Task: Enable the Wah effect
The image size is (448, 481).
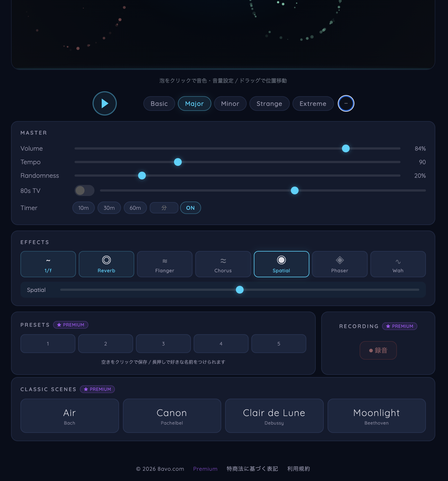Action: (398, 264)
